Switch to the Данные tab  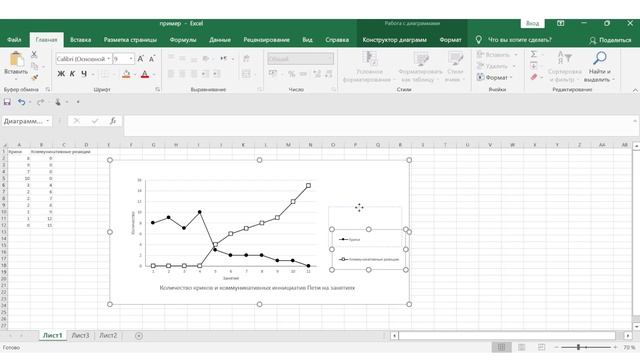[220, 40]
